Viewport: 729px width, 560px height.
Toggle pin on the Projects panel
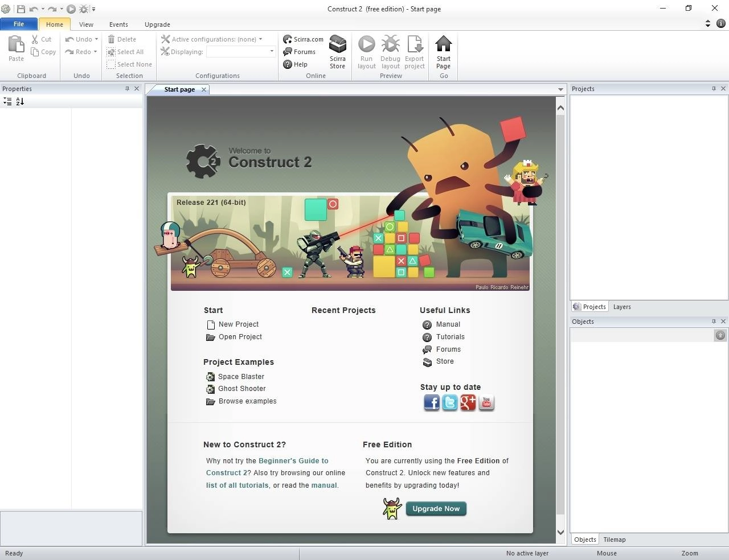714,88
